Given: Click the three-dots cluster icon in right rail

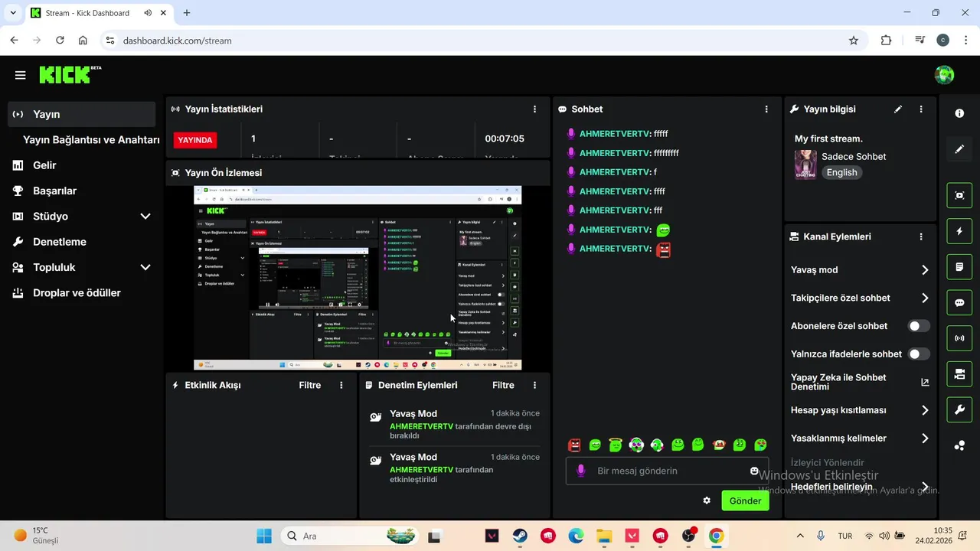Looking at the screenshot, I should pyautogui.click(x=959, y=445).
